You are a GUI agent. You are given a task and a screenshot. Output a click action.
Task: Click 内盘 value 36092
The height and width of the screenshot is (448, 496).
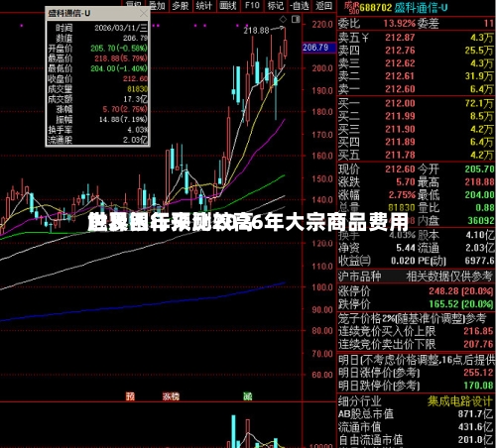(x=481, y=220)
